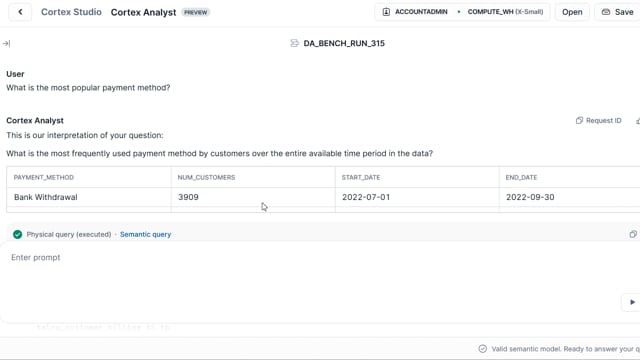640x360 pixels.
Task: Click the PAYMENT_METHOD column header
Action: tap(44, 178)
